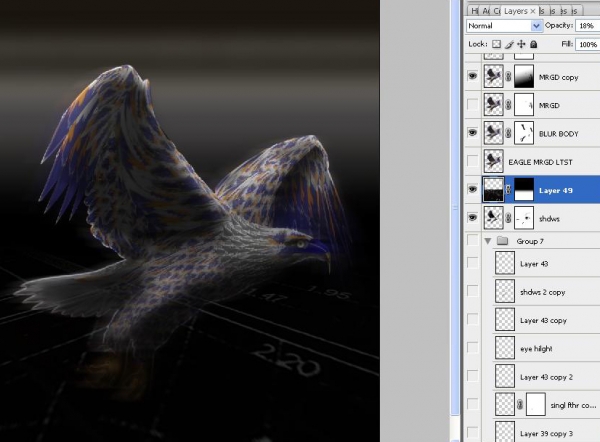The height and width of the screenshot is (442, 600).
Task: Hide Layer 49 with its eye icon
Action: pos(473,189)
